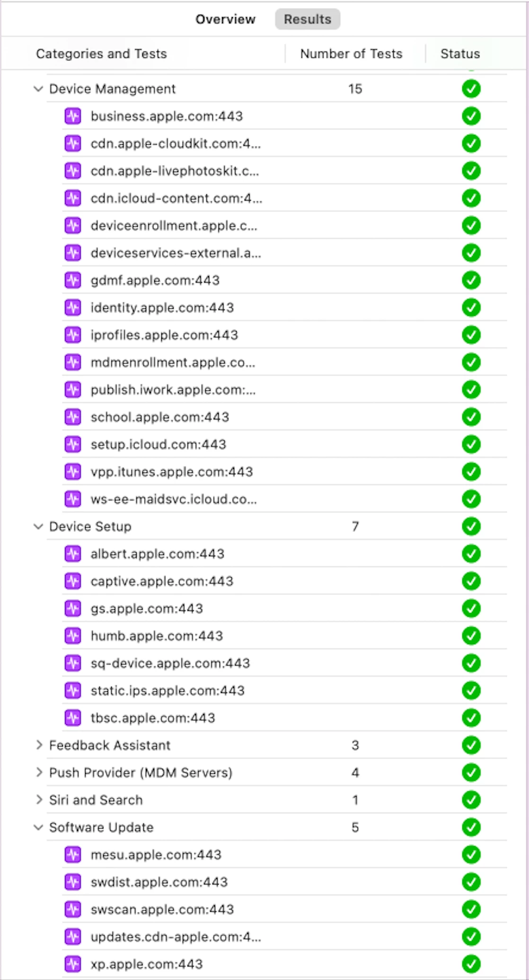Viewport: 529px width, 980px height.
Task: Select the updates.cdn-apple.com row
Action: [x=284, y=937]
